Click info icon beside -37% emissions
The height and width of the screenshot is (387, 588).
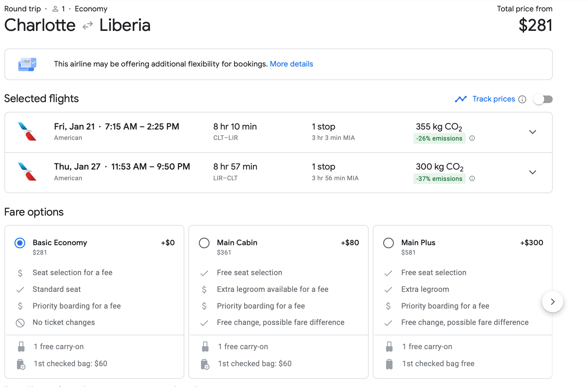[472, 178]
